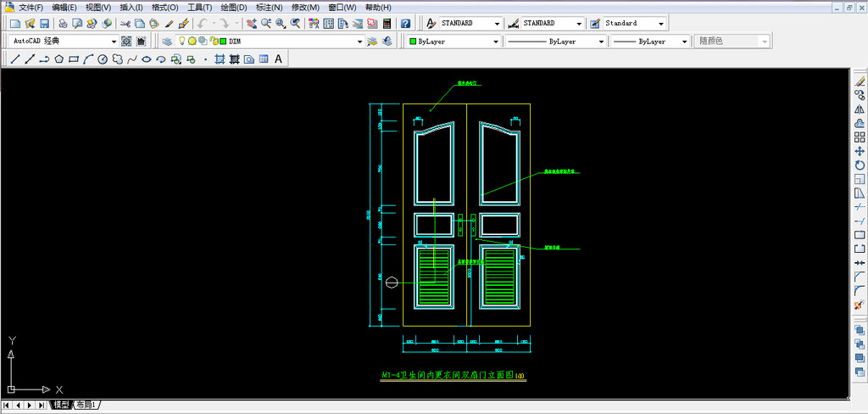Expand the AutoCAD workspace dropdown

[114, 41]
